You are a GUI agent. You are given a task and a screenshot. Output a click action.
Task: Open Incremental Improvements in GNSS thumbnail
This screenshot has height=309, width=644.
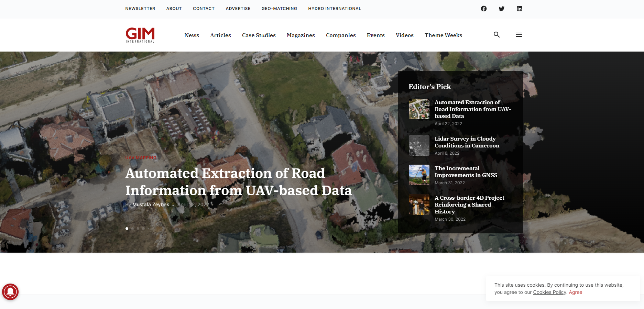[419, 175]
